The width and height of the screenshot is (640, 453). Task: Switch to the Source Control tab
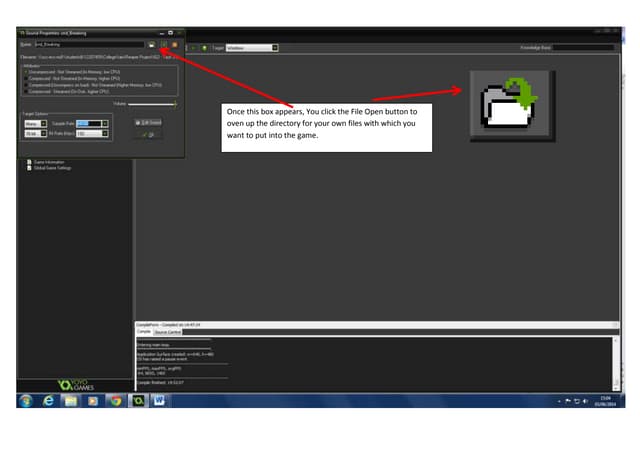point(167,332)
